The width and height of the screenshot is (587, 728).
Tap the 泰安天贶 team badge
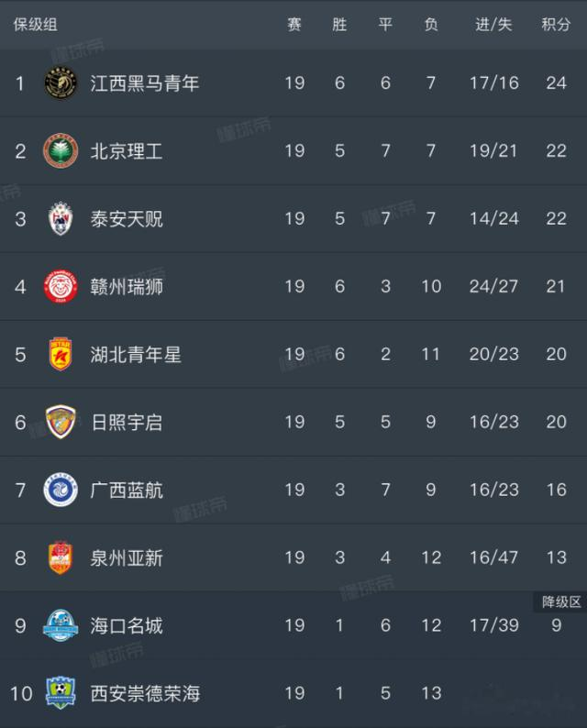[x=61, y=219]
